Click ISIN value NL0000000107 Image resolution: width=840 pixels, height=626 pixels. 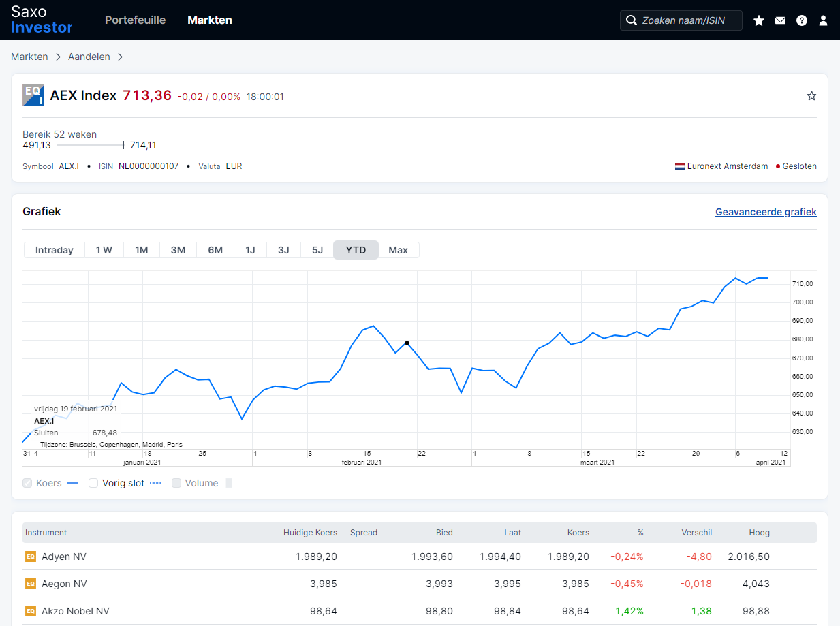149,166
